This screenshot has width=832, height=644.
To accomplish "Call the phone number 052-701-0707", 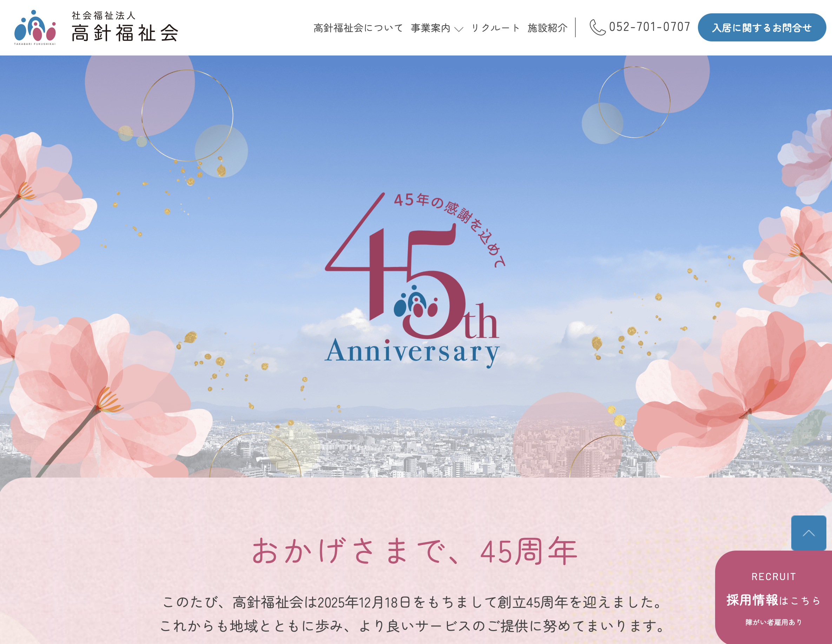I will coord(649,27).
